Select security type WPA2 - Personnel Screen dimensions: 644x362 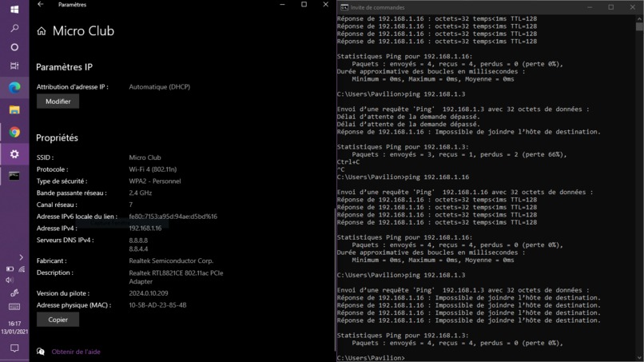tap(155, 181)
